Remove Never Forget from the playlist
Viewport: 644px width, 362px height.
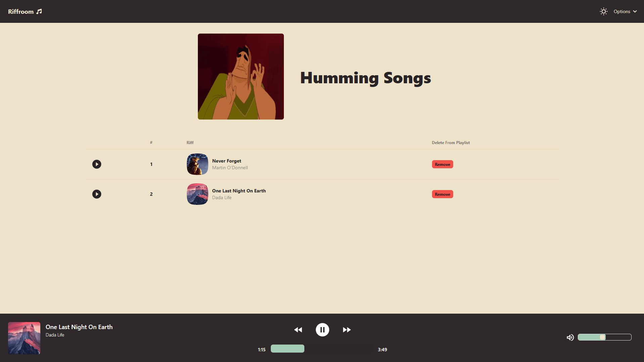[442, 164]
